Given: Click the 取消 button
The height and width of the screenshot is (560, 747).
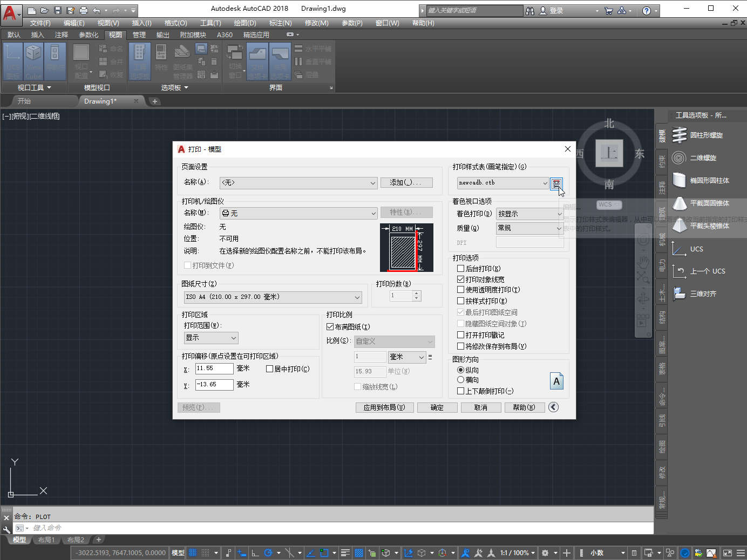Looking at the screenshot, I should (481, 407).
